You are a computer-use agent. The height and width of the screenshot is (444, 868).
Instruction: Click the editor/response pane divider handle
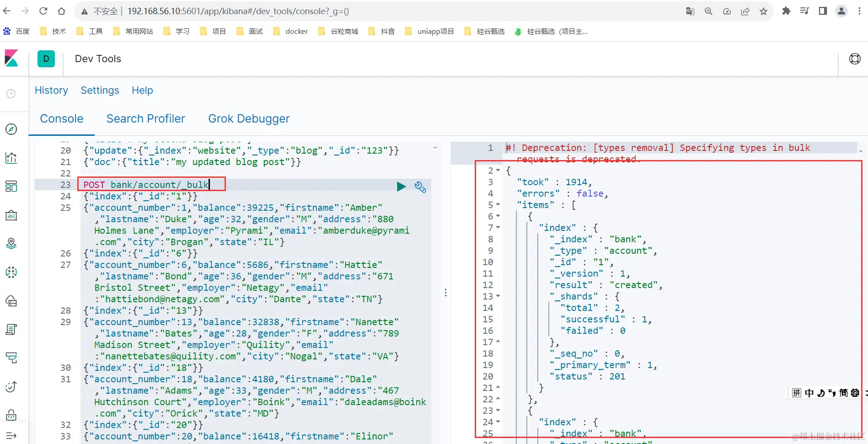[445, 293]
